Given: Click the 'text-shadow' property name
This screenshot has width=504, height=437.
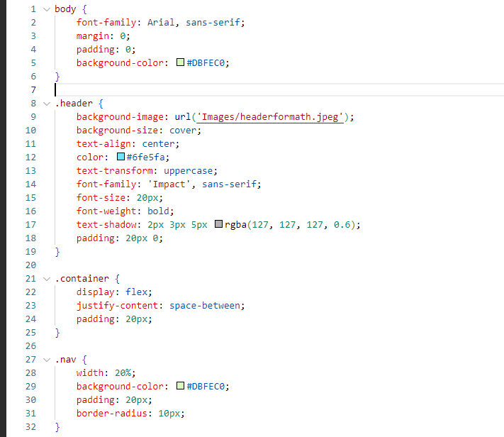Looking at the screenshot, I should pyautogui.click(x=106, y=225).
